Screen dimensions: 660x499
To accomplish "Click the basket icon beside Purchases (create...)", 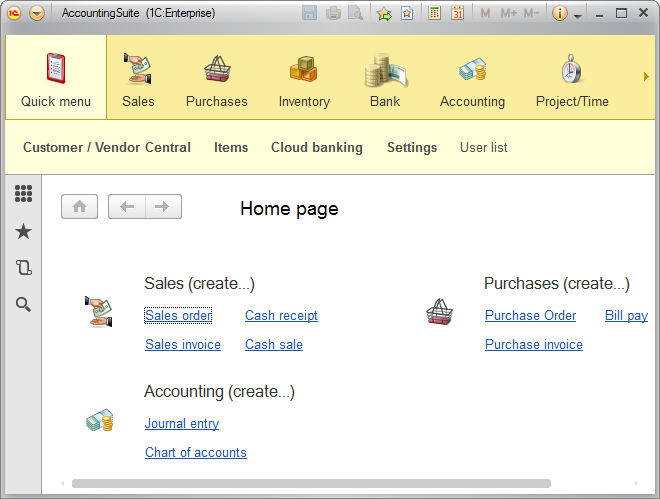I will click(x=439, y=311).
